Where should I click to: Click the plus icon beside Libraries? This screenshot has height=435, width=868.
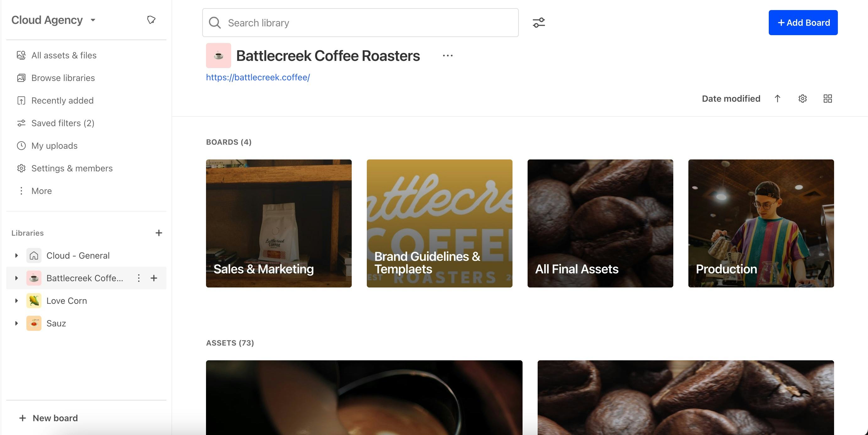(x=159, y=233)
